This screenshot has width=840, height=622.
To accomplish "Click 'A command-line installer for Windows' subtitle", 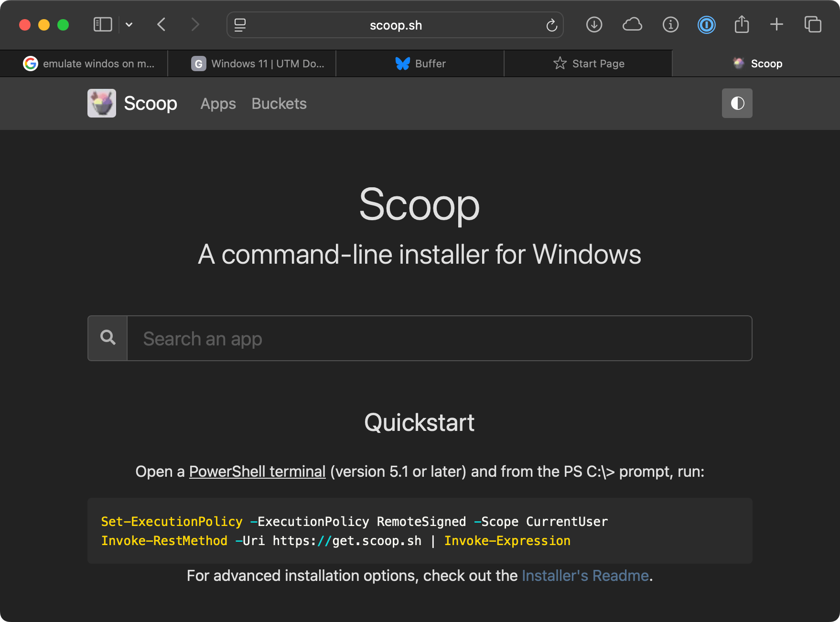I will coord(420,254).
